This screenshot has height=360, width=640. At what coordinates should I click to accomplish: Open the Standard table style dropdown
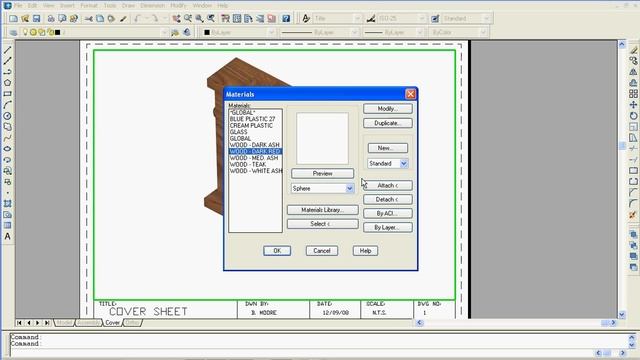tap(486, 18)
